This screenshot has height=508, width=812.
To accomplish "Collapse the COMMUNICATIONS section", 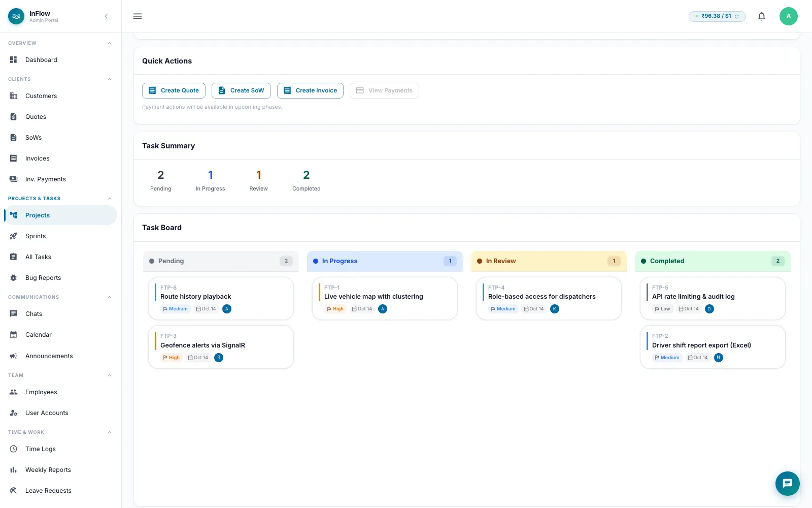I will tap(110, 297).
